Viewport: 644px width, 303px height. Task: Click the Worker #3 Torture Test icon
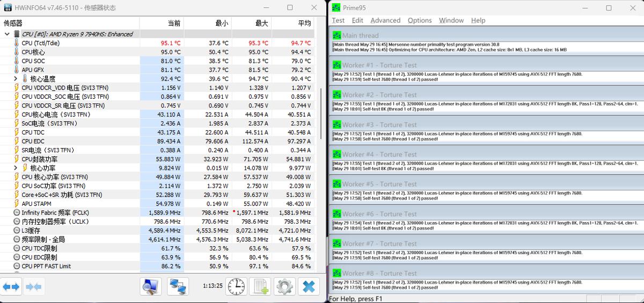pyautogui.click(x=337, y=124)
